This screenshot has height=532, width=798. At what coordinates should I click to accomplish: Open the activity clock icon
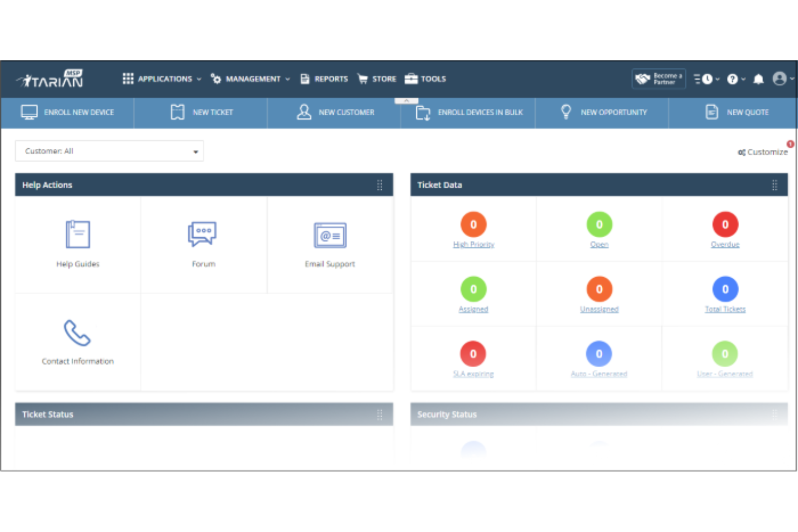[x=708, y=79]
